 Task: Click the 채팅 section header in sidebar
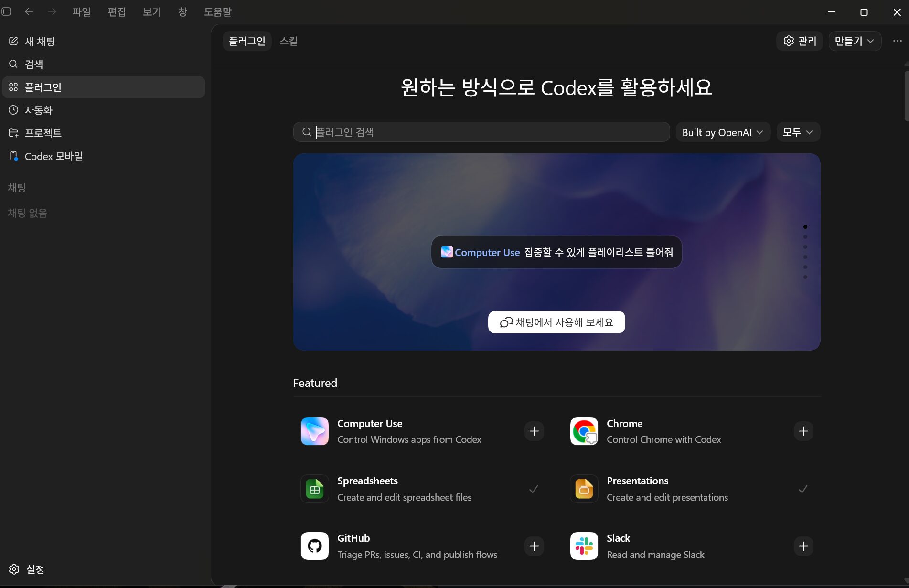[x=17, y=188]
